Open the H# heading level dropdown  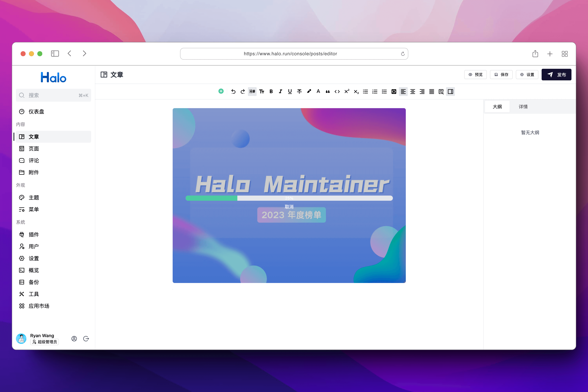point(252,92)
